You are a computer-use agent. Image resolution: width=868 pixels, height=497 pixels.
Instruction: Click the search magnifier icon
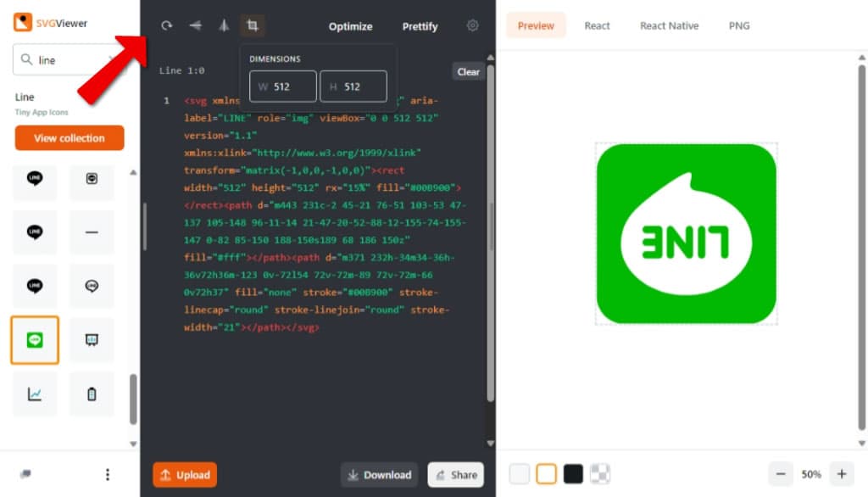(x=26, y=59)
